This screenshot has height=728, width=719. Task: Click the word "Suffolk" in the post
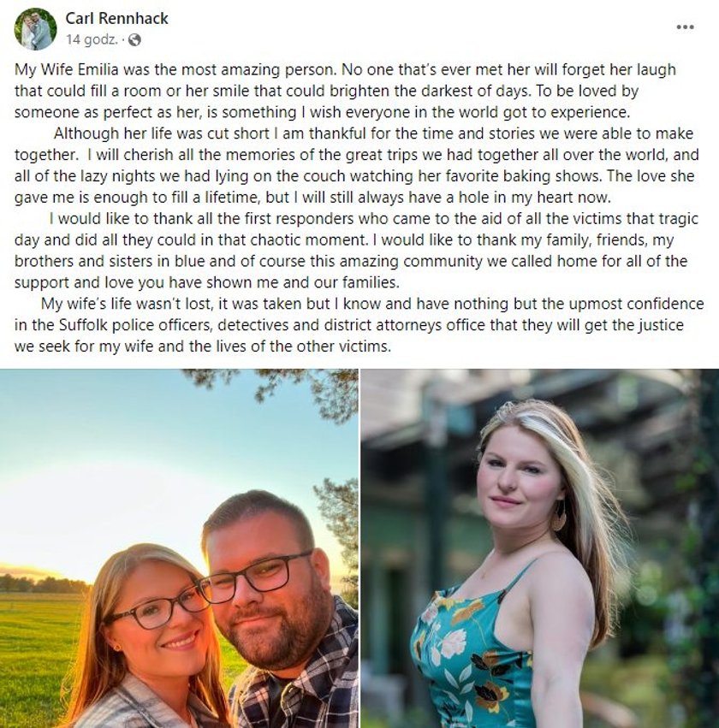pyautogui.click(x=84, y=325)
